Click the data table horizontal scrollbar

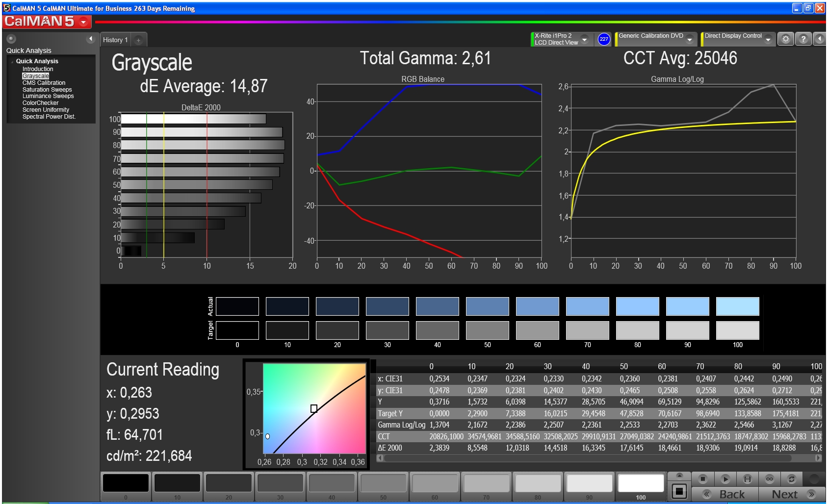[x=588, y=458]
